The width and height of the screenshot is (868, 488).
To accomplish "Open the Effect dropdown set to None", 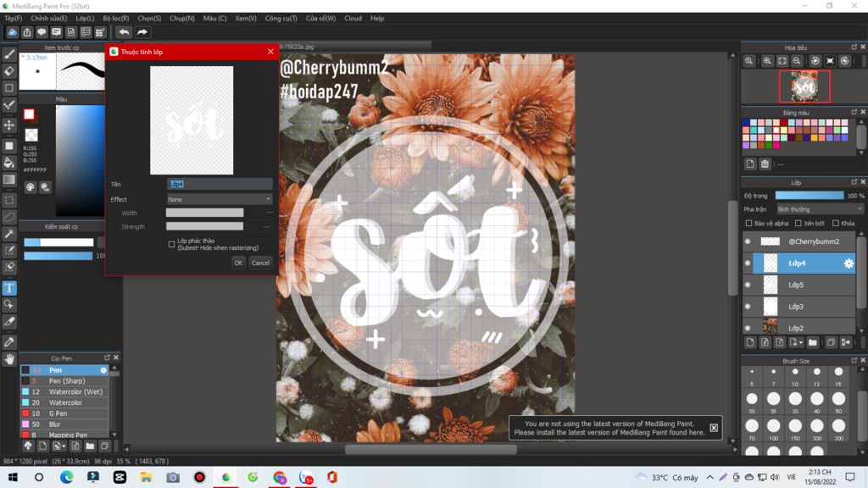I will tap(220, 199).
